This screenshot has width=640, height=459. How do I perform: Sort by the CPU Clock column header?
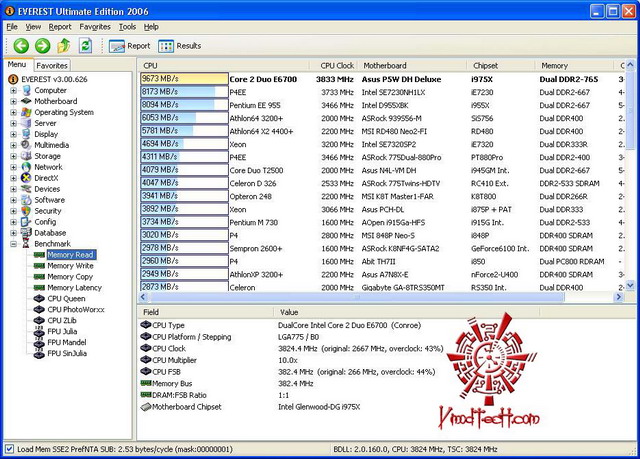334,66
